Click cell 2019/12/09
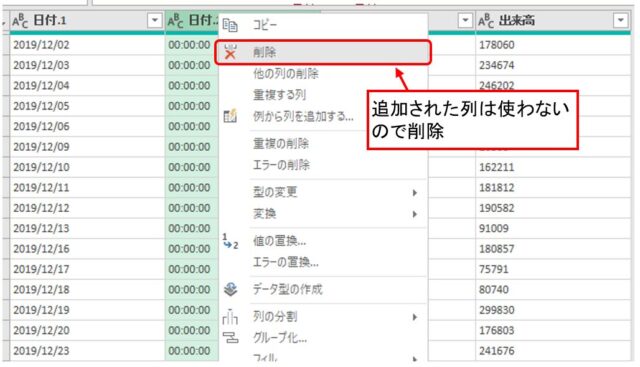 point(87,147)
